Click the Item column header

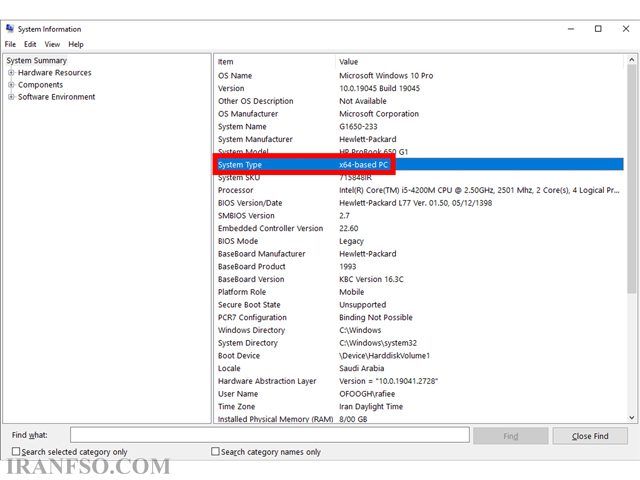[274, 62]
